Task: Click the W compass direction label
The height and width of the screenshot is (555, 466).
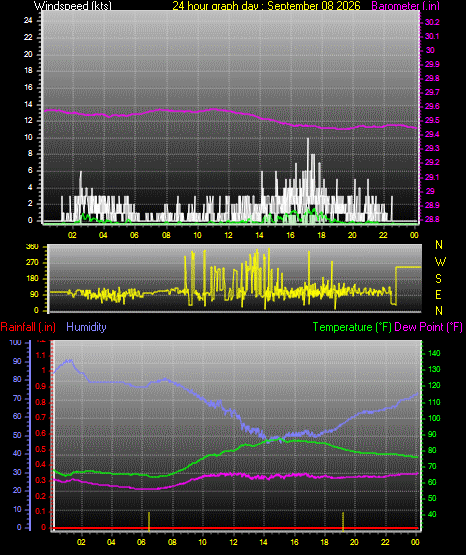Action: pos(440,262)
